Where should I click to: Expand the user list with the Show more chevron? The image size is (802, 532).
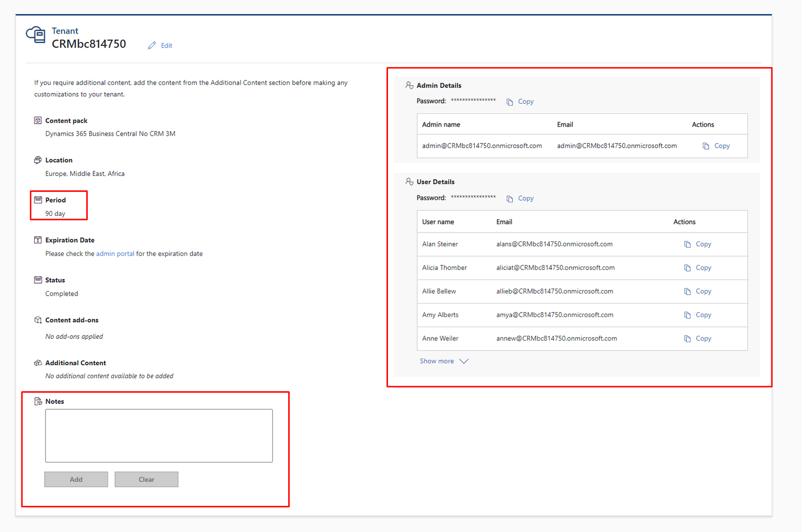[x=464, y=361]
